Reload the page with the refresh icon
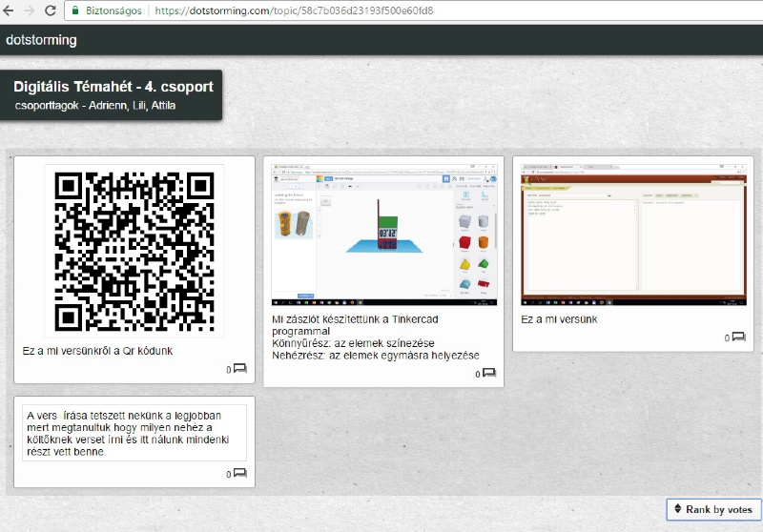763x532 pixels. point(51,10)
